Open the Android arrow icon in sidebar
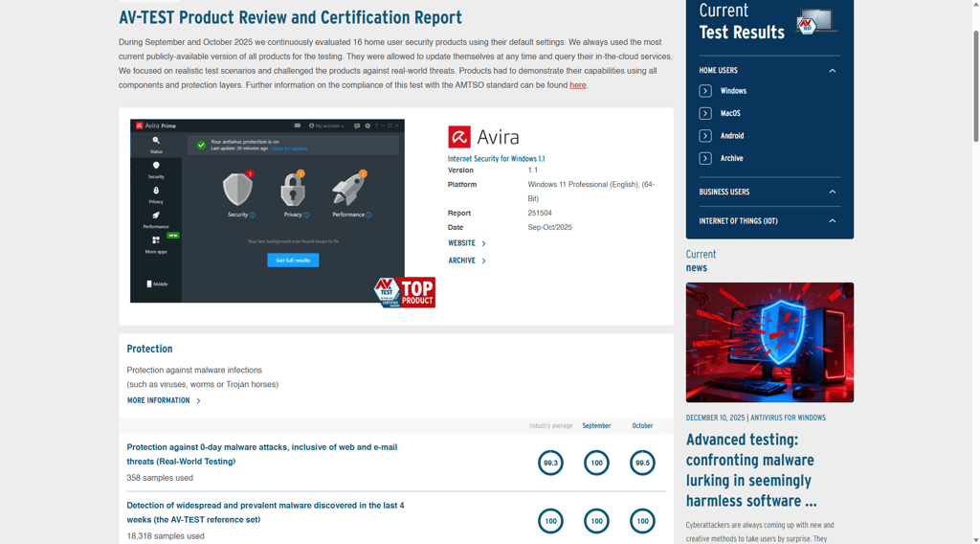Image resolution: width=980 pixels, height=544 pixels. (x=705, y=136)
